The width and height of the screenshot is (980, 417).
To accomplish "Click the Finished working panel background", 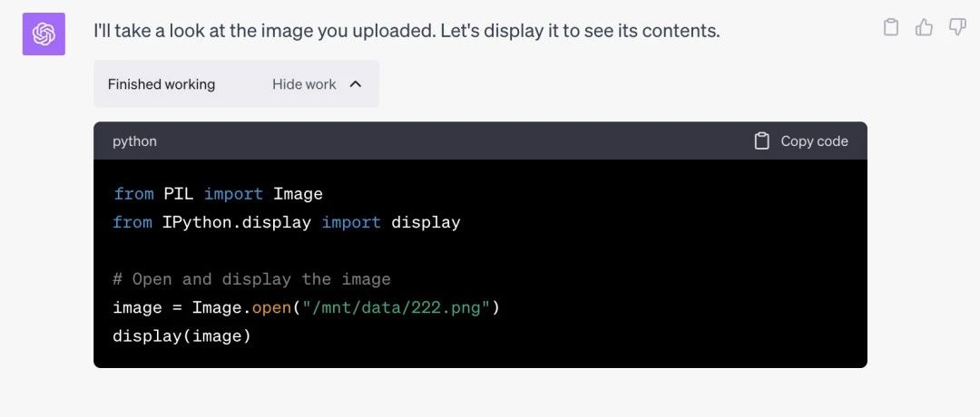I will click(x=236, y=84).
